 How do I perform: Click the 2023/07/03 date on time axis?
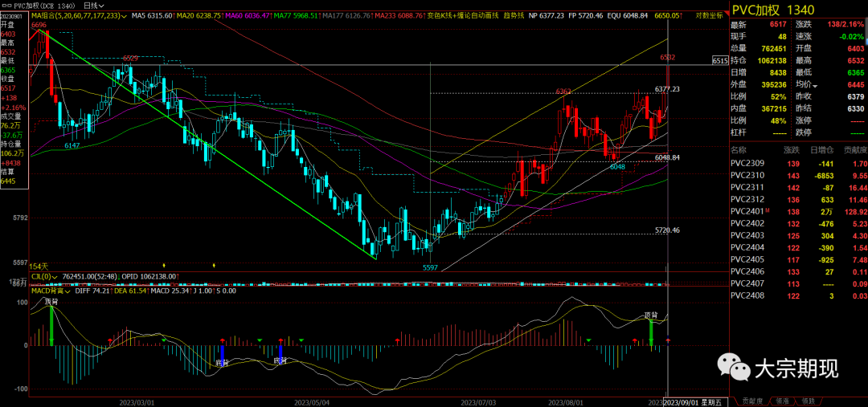click(478, 401)
